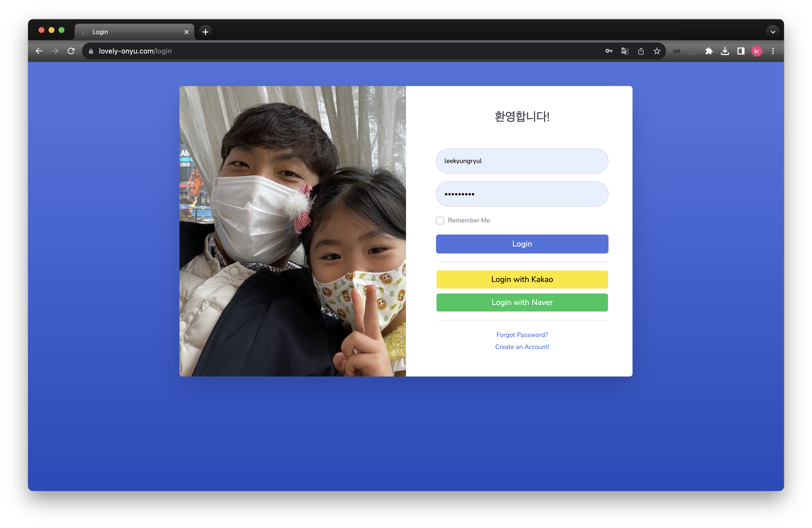Reload the login page

[71, 51]
